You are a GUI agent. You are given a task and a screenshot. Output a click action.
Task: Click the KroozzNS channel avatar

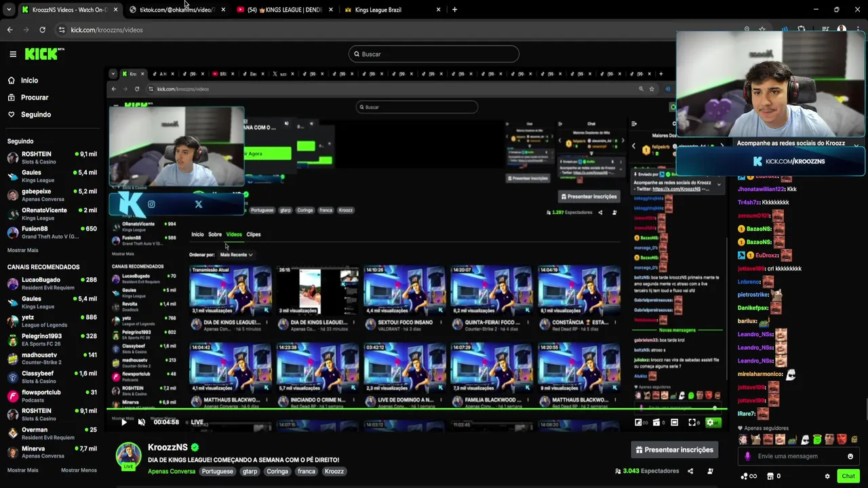point(128,455)
